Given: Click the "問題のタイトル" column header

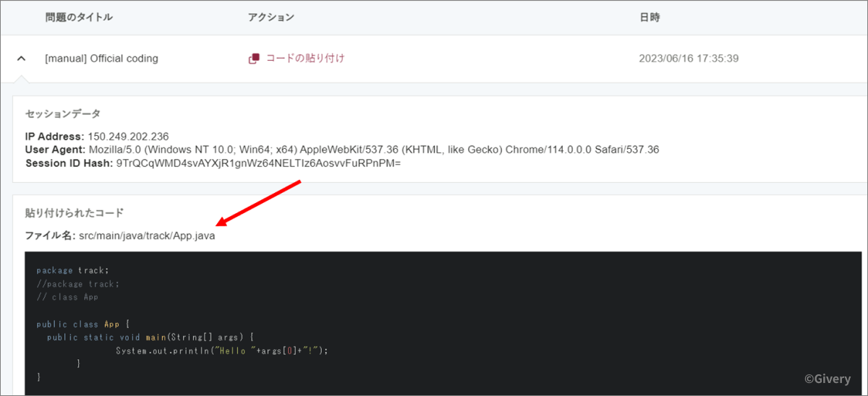Looking at the screenshot, I should (x=79, y=17).
